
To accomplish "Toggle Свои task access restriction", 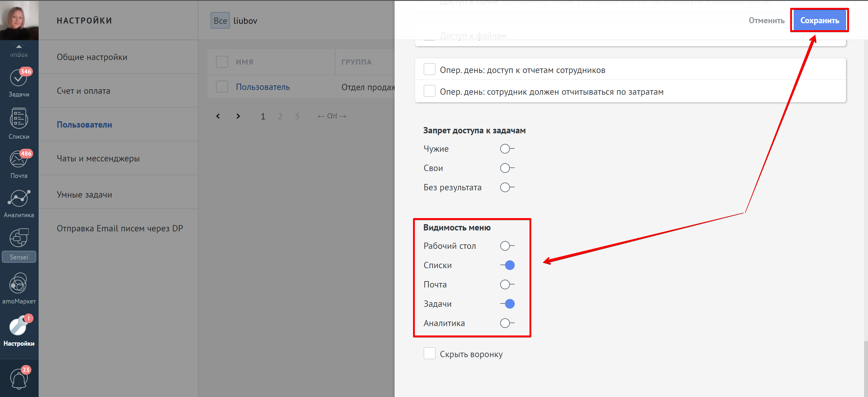I will pyautogui.click(x=507, y=168).
